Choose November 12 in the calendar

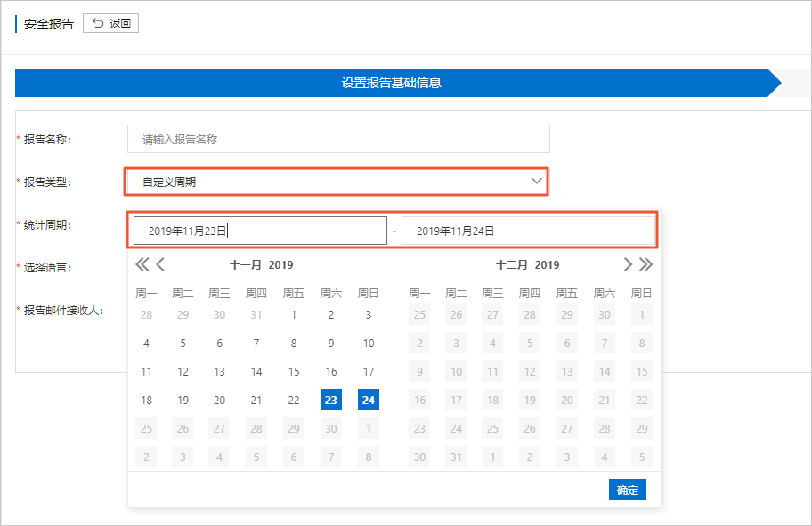pos(183,371)
